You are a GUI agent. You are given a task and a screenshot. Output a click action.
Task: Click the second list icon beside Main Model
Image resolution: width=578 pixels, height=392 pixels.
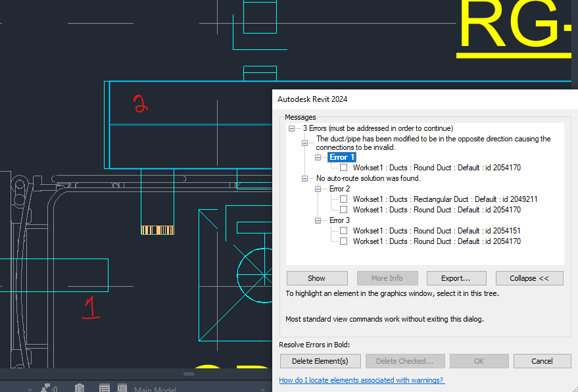point(122,388)
